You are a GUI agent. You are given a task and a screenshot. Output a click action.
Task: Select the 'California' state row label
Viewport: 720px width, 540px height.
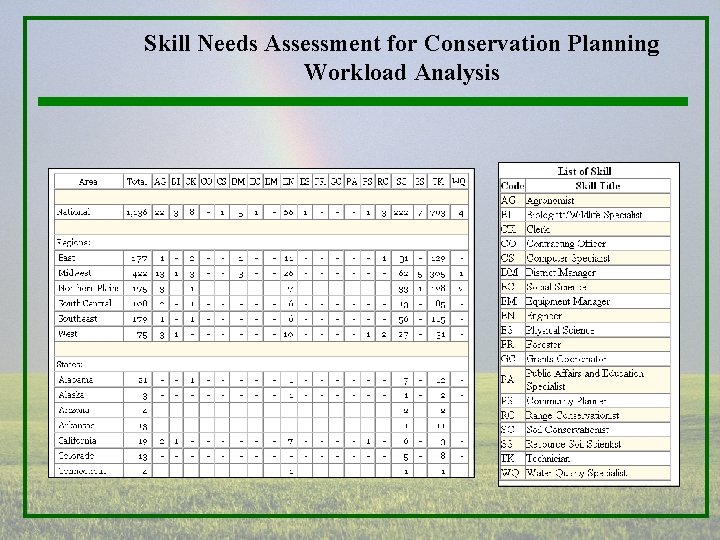click(x=77, y=441)
